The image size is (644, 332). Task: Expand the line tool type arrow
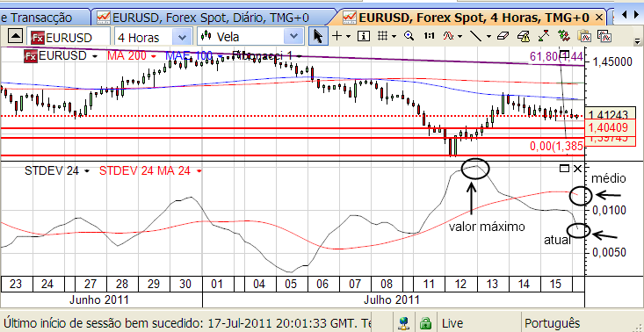pos(488,37)
